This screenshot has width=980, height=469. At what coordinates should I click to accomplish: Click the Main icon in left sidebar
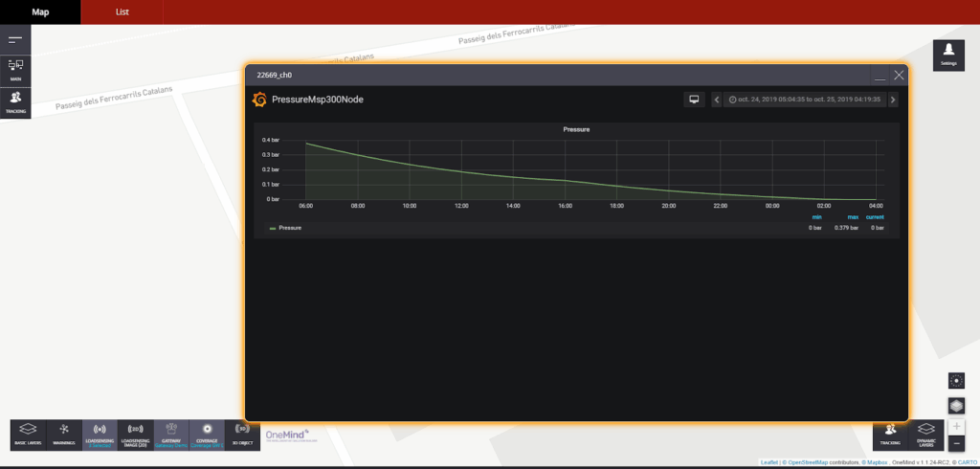click(x=15, y=69)
